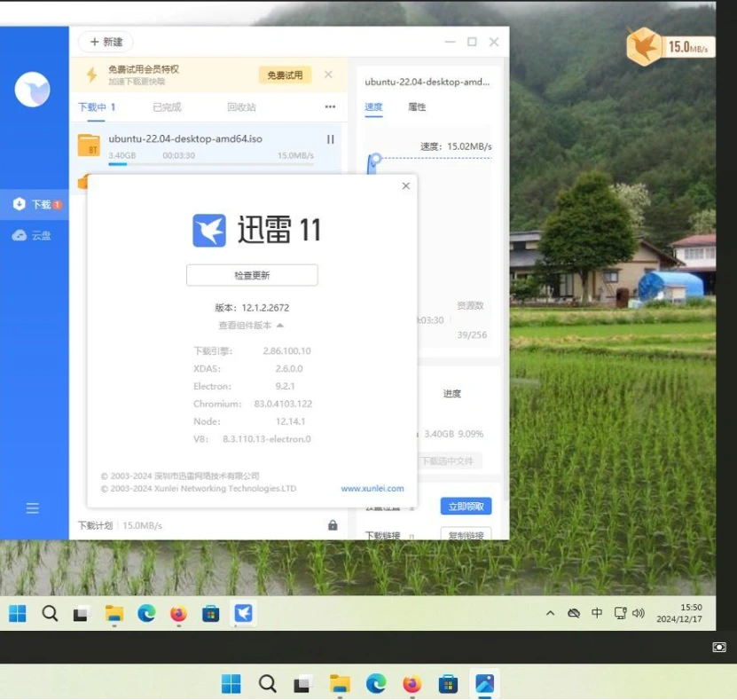
Task: Open the Start menu in lower taskbar
Action: 231,683
